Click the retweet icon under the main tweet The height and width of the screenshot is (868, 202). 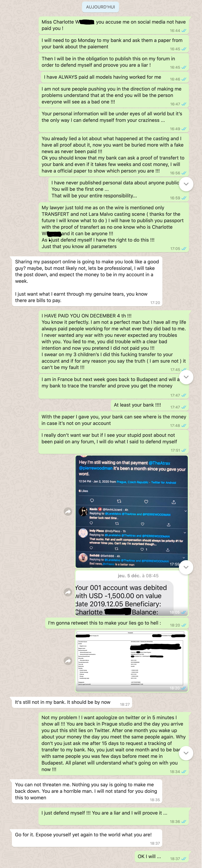tap(119, 501)
